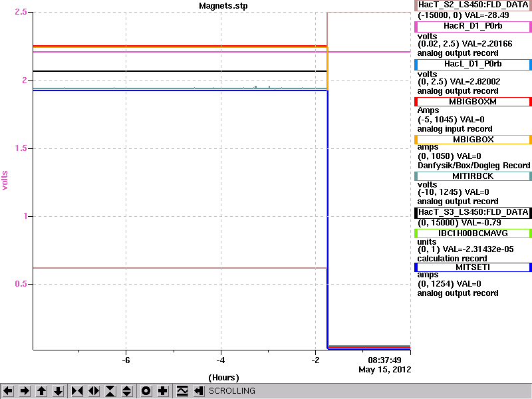
Task: Select the MBIGBOXM curve in legend
Action: (x=473, y=102)
